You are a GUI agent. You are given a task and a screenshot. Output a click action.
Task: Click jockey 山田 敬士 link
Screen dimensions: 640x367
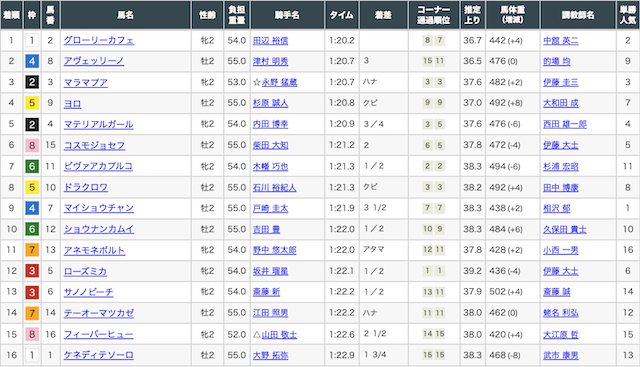pos(279,334)
